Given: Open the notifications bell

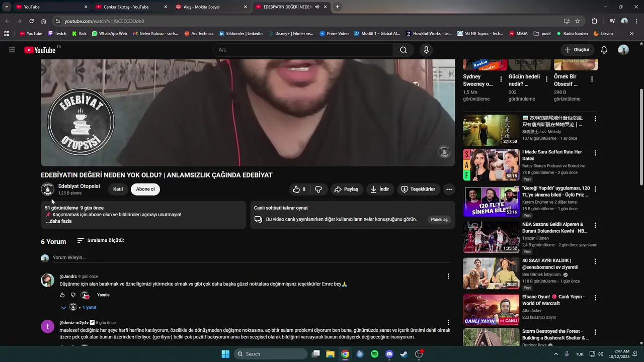Looking at the screenshot, I should pyautogui.click(x=604, y=50).
